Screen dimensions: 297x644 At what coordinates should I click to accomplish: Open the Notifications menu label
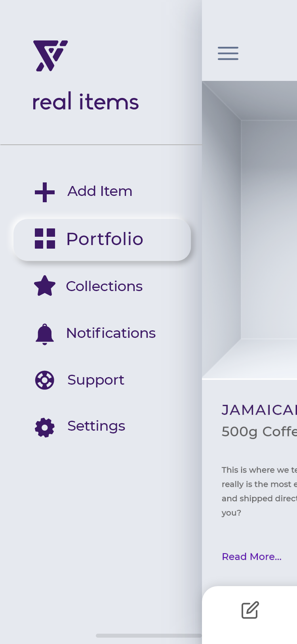[111, 333]
